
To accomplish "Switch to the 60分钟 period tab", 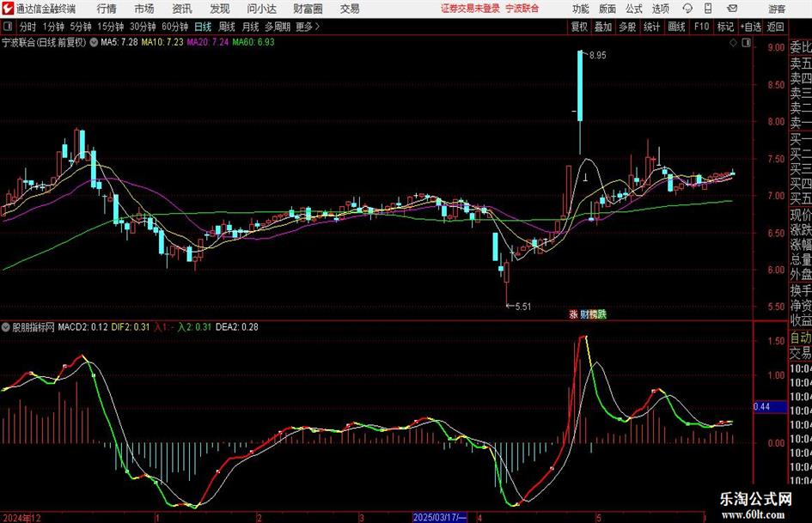I will tap(174, 27).
